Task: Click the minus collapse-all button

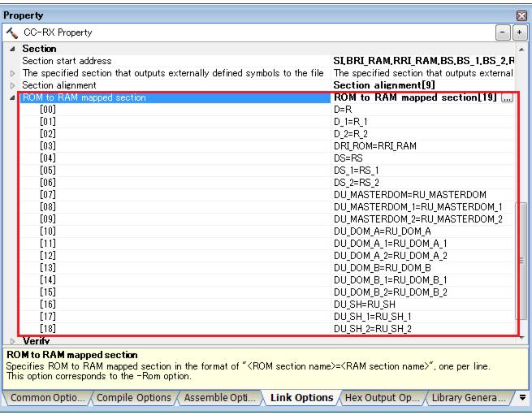Action: (x=504, y=32)
